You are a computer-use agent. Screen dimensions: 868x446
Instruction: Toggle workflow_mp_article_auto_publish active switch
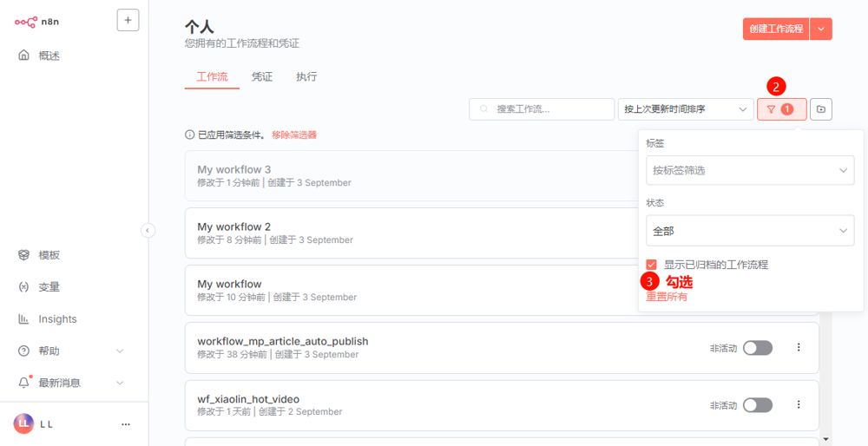click(757, 348)
